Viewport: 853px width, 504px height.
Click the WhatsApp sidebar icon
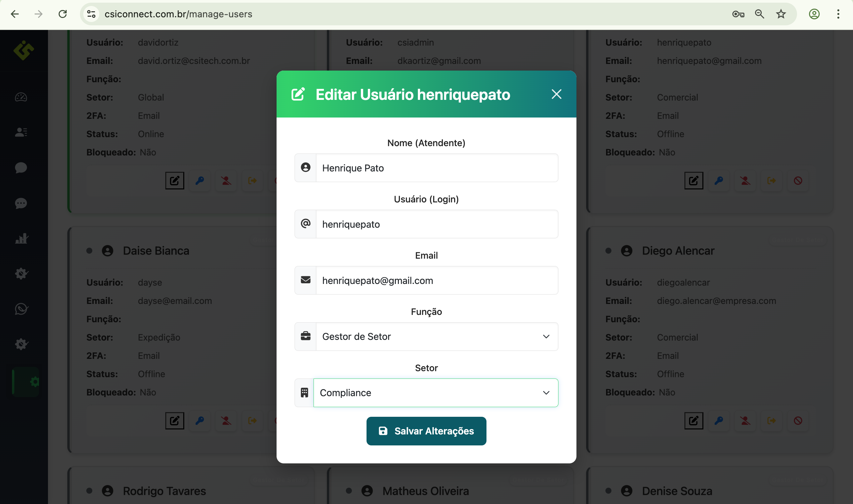click(21, 309)
